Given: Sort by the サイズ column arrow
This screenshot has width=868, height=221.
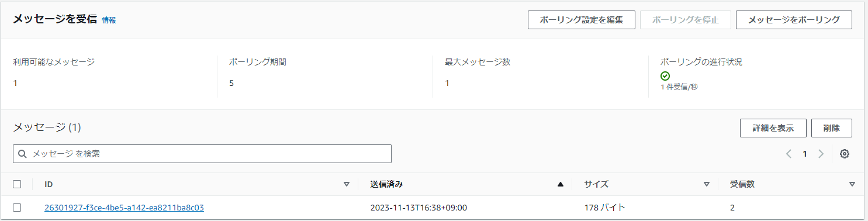Looking at the screenshot, I should click(x=707, y=184).
